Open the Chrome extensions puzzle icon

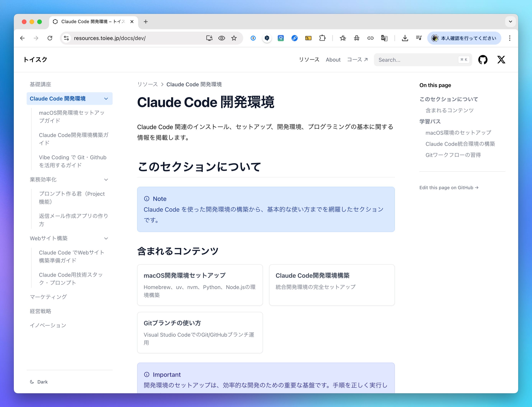pos(322,38)
